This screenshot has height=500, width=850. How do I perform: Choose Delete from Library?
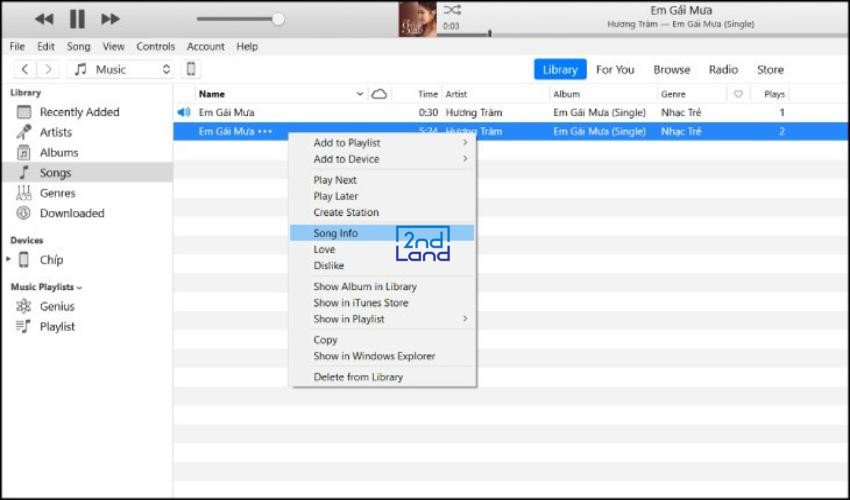pyautogui.click(x=382, y=377)
